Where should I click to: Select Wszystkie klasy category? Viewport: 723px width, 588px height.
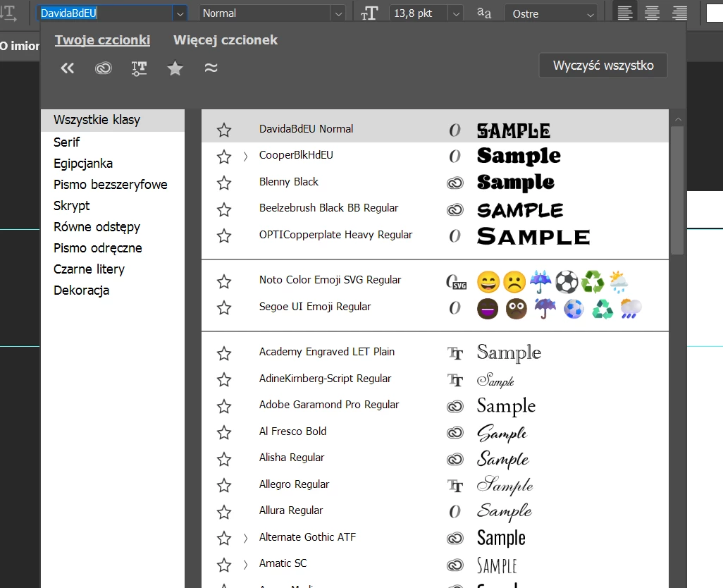[x=113, y=121]
